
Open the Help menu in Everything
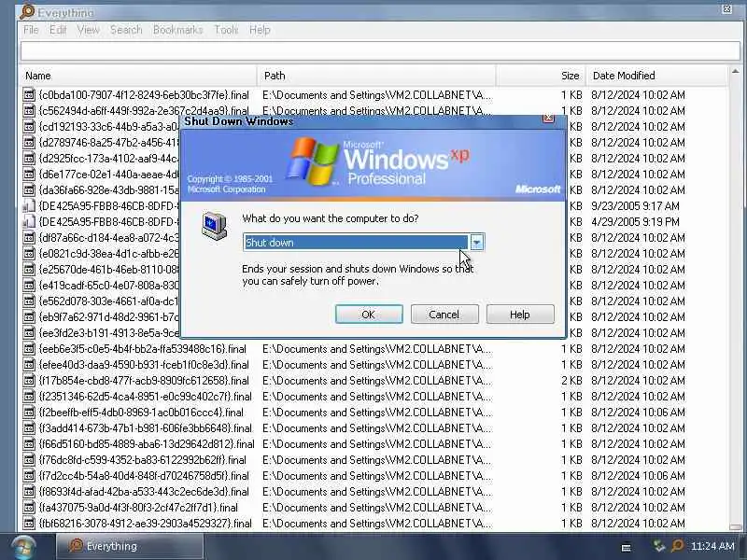pyautogui.click(x=260, y=30)
